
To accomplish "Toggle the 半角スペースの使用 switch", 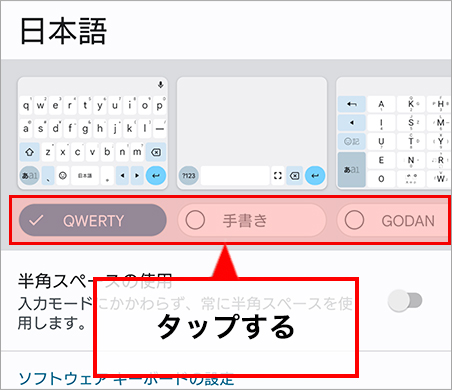I will (405, 301).
